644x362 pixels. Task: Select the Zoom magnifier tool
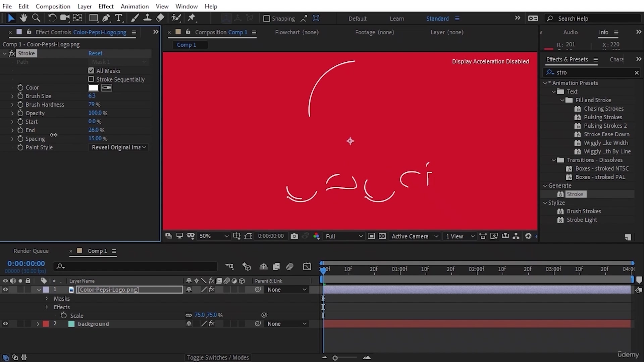36,18
